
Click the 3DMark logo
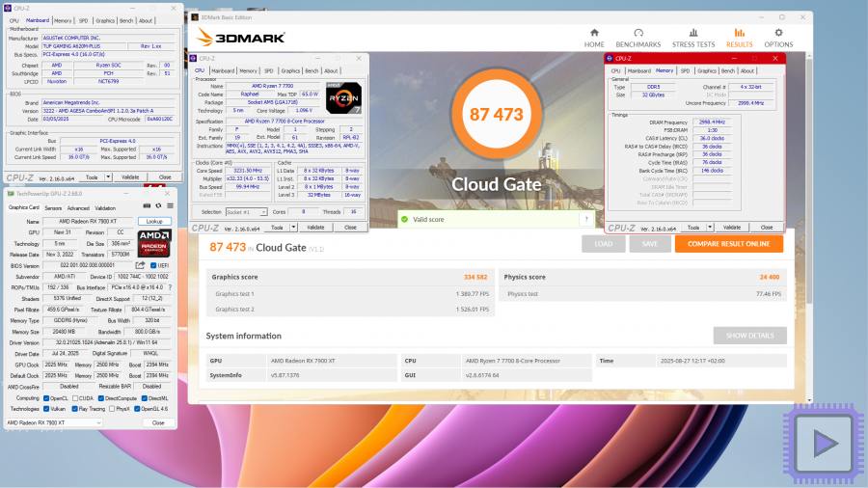[241, 38]
